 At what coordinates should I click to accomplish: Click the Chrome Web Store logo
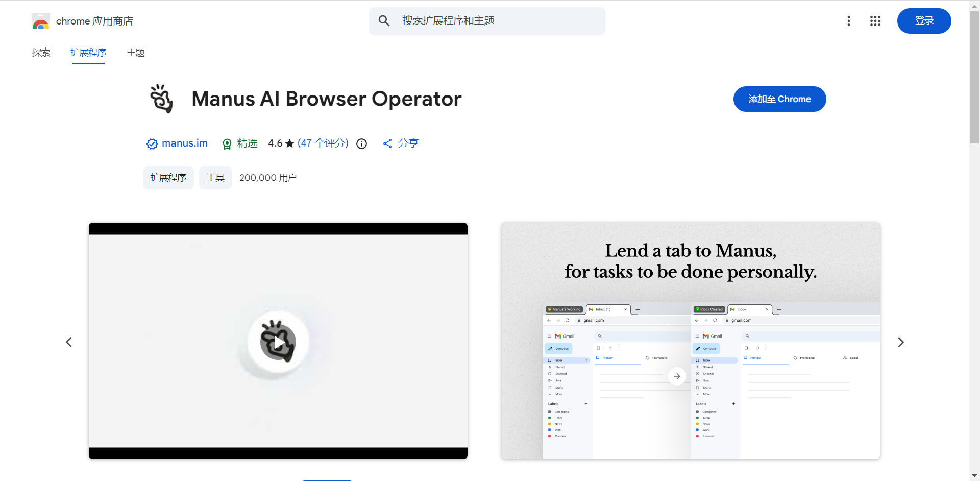pyautogui.click(x=41, y=21)
